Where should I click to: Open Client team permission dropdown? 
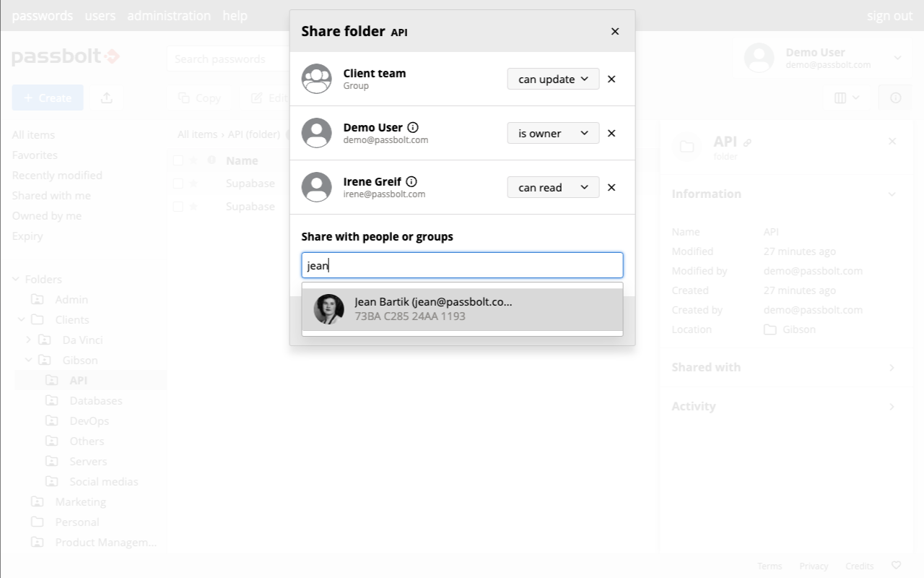coord(553,79)
